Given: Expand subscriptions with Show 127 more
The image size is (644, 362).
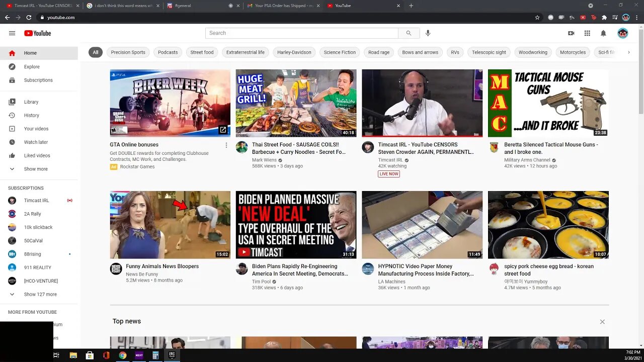Looking at the screenshot, I should click(x=39, y=294).
